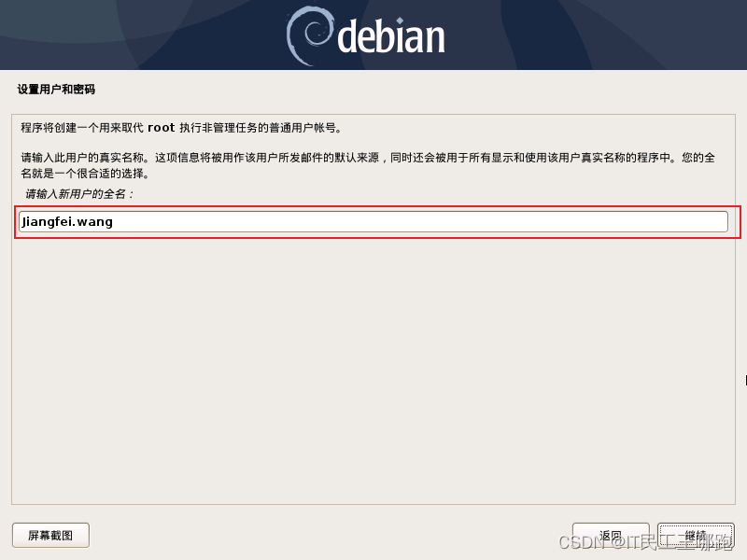
Task: Click the 请输入新用户的全名 field label
Action: tap(79, 194)
